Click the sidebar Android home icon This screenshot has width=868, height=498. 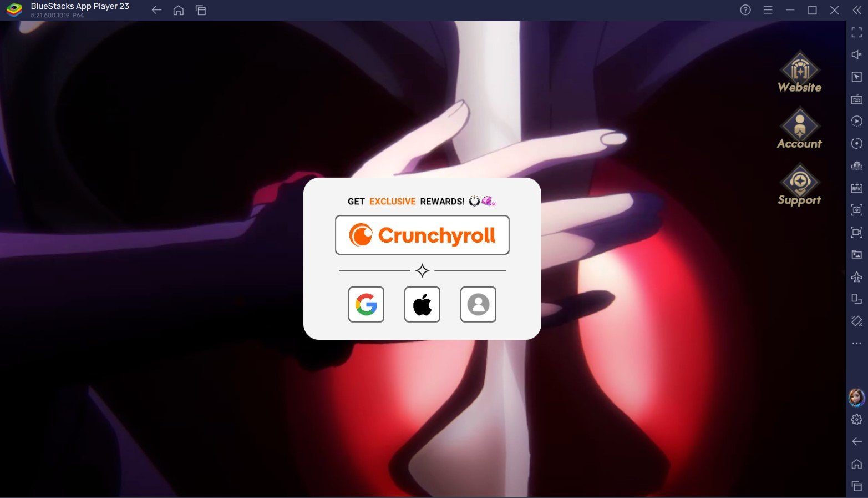857,464
